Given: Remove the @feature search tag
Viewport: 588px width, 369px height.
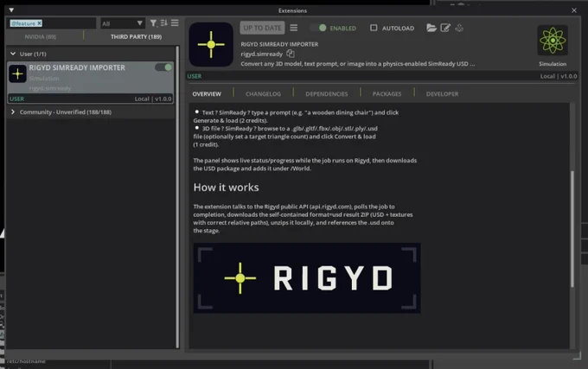Looking at the screenshot, I should pos(39,23).
